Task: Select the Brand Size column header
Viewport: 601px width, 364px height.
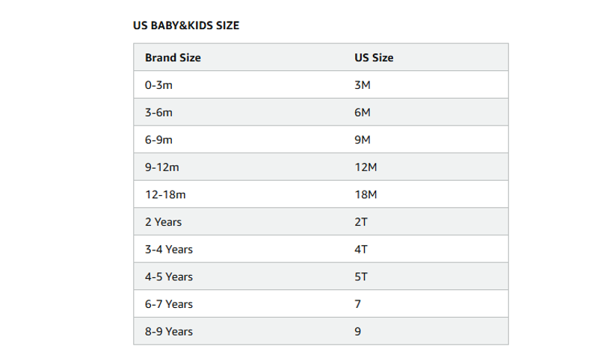Action: click(x=173, y=58)
